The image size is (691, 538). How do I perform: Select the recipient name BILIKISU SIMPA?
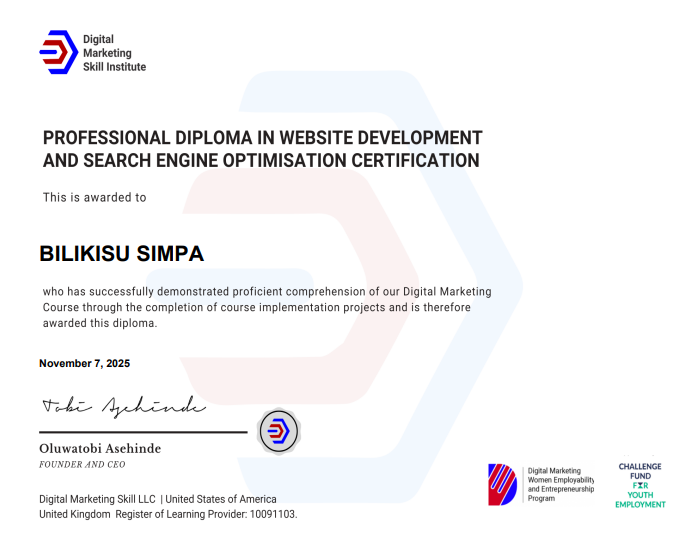(x=121, y=253)
